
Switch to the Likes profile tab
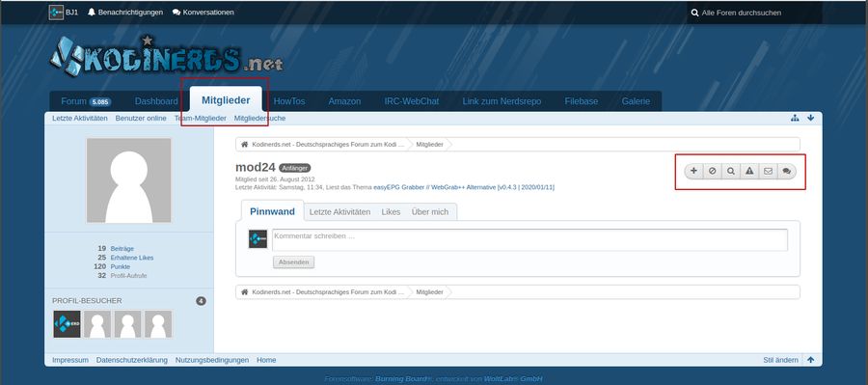pyautogui.click(x=391, y=211)
